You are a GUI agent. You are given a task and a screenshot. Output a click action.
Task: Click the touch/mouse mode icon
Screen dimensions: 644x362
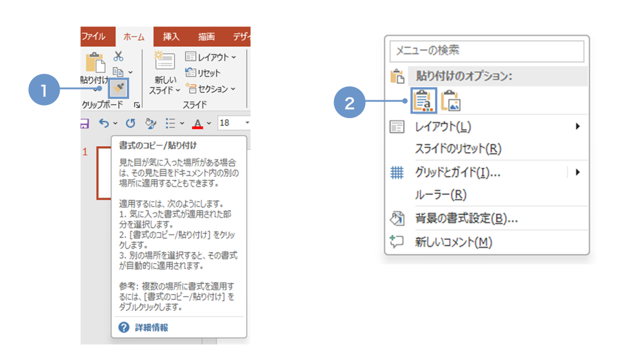[x=151, y=123]
